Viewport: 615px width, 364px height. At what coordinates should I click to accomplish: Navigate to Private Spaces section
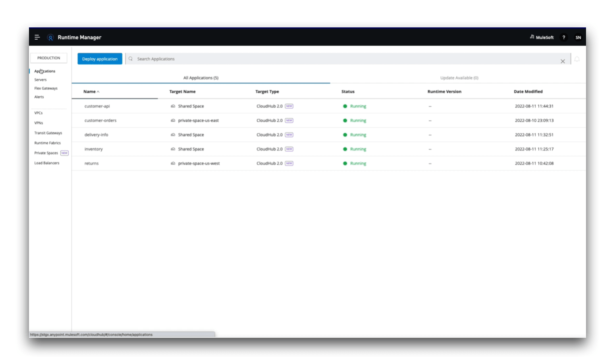click(46, 153)
